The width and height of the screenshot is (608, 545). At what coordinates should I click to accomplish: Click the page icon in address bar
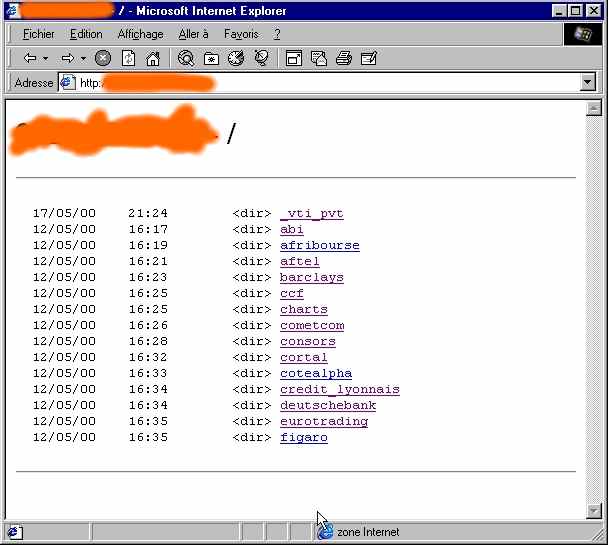coord(67,83)
